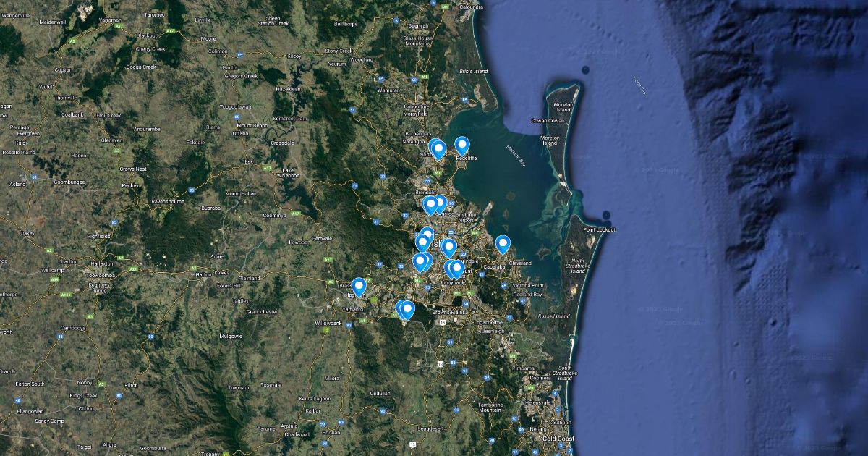Click the Fernvale town label
Image resolution: width=868 pixels, height=456 pixels.
pyautogui.click(x=322, y=238)
